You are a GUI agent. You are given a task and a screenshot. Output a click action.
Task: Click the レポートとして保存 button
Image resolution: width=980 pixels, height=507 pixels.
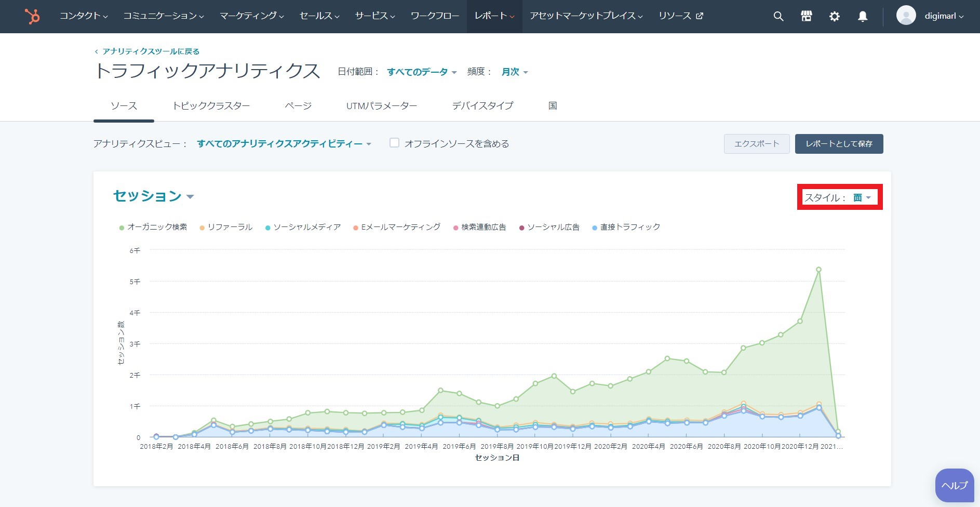point(839,144)
